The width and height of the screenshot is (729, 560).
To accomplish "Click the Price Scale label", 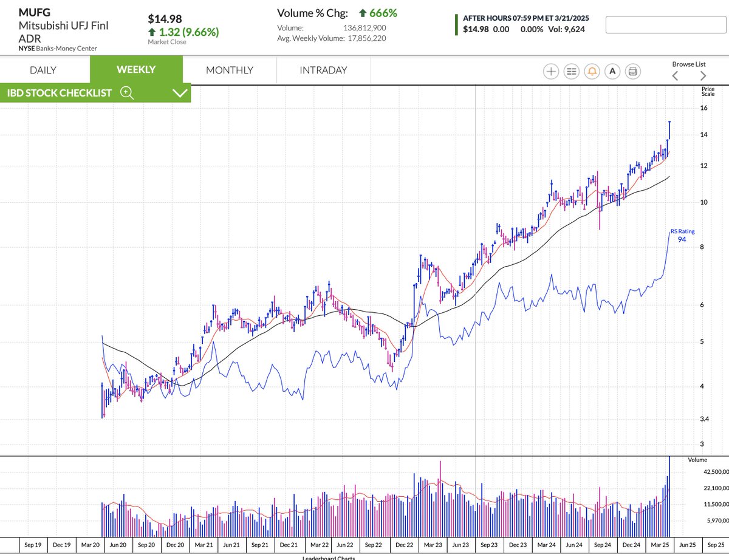I will point(708,92).
